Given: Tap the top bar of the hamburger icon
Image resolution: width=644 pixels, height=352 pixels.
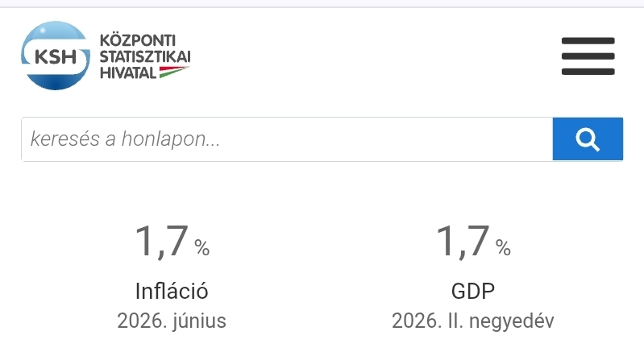Looking at the screenshot, I should [588, 40].
